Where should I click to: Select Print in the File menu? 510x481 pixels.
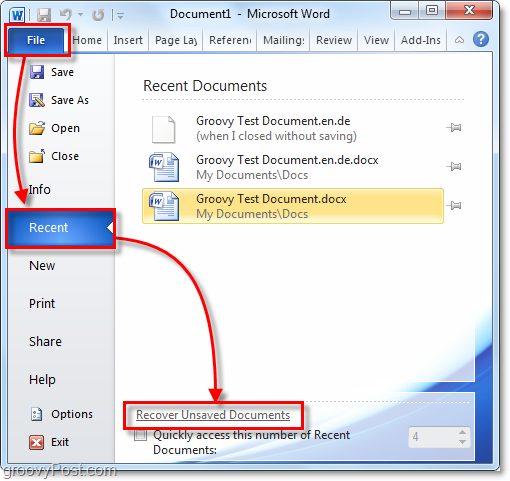[x=42, y=304]
